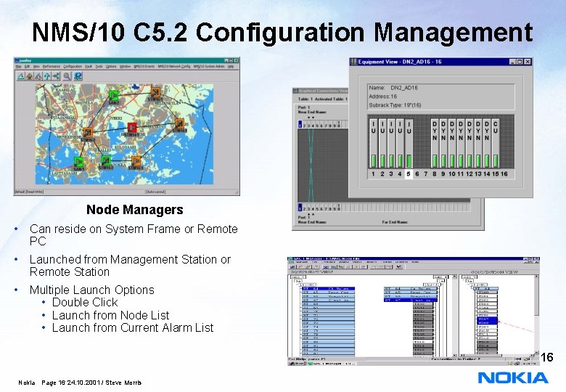Screen dimensions: 566x392
Task: Select the blue highlighted rows in right pane
Action: 488,321
